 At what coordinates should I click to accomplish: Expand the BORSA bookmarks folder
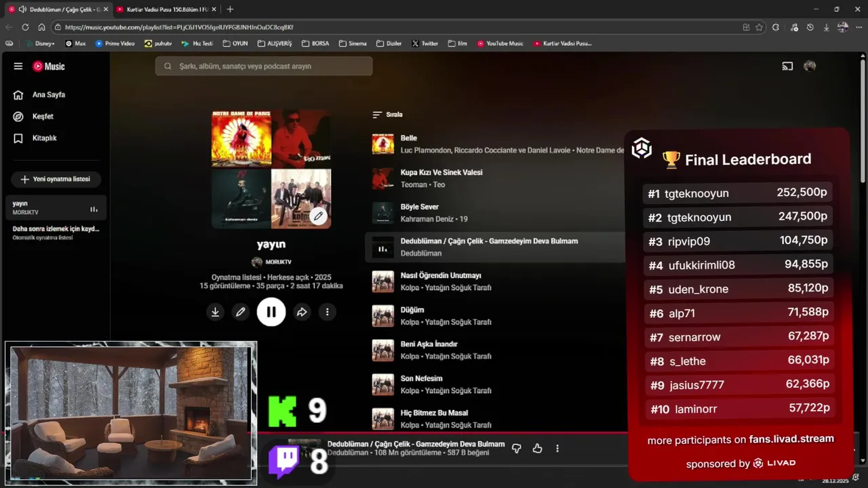pyautogui.click(x=315, y=43)
